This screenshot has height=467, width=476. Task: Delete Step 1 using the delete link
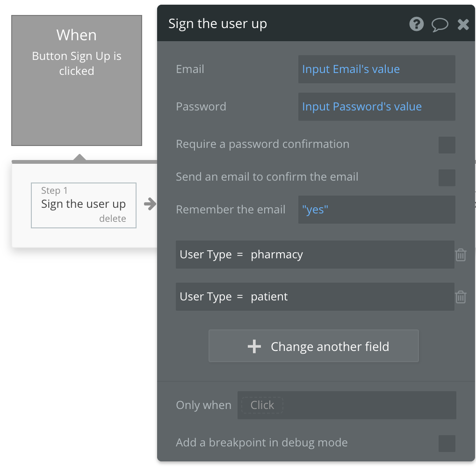112,219
